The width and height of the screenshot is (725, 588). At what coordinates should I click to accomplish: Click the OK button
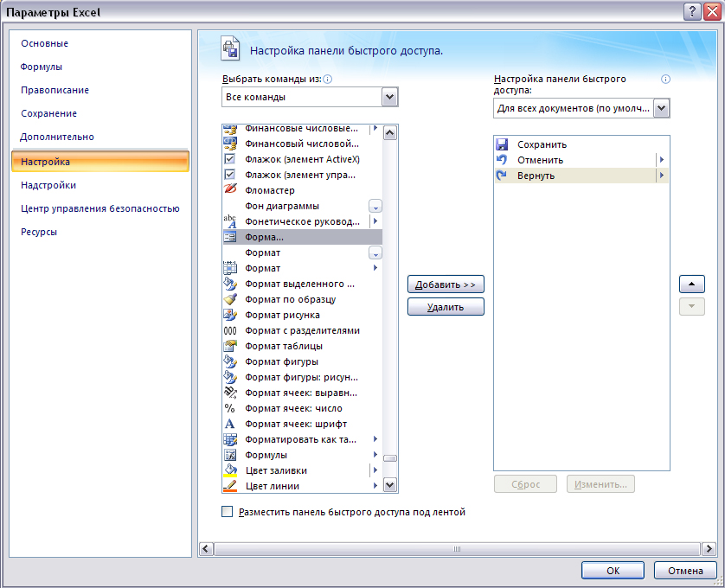(613, 571)
